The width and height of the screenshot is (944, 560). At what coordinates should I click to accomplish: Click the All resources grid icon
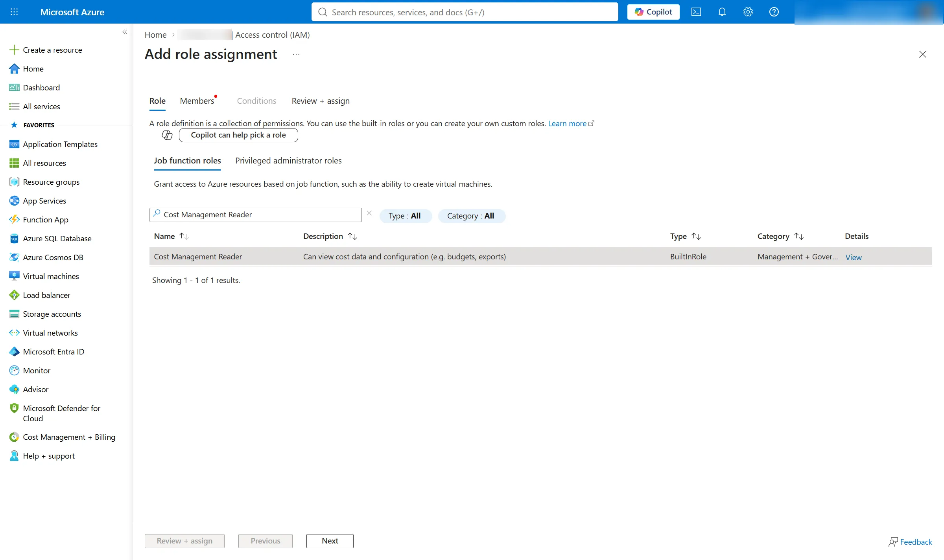[14, 163]
